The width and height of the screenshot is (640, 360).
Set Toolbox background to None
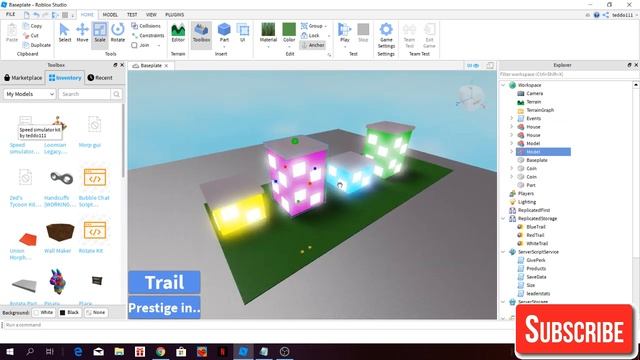[x=96, y=313]
